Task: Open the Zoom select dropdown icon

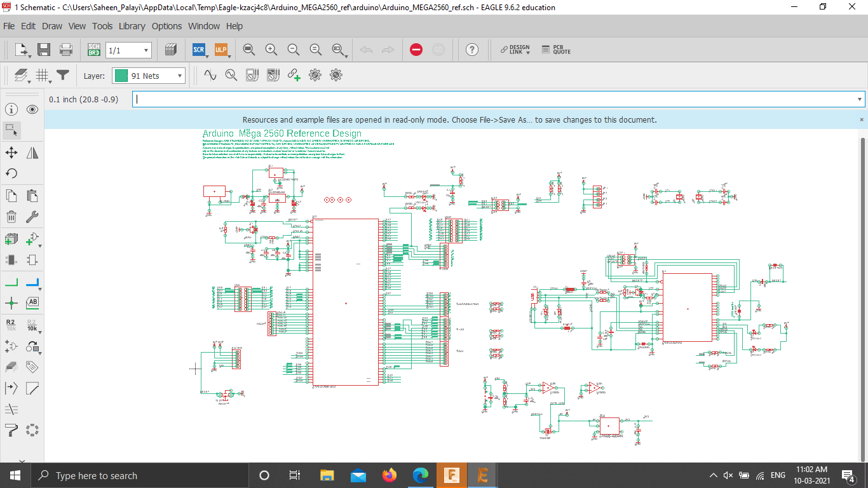Action: 339,50
